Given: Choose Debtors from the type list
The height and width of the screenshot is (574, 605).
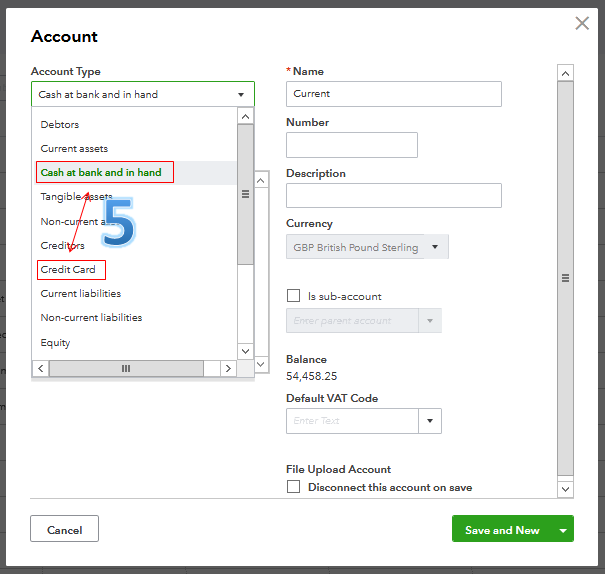Looking at the screenshot, I should click(x=60, y=124).
